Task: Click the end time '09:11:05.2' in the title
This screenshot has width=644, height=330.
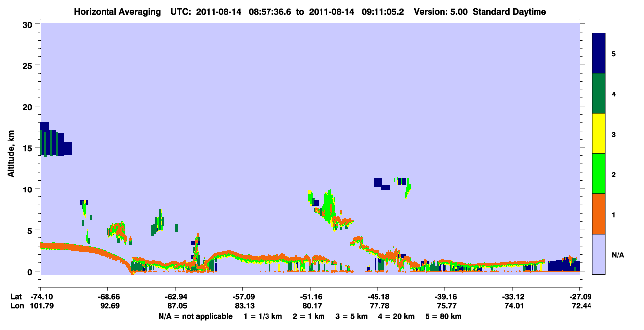Action: click(x=382, y=12)
